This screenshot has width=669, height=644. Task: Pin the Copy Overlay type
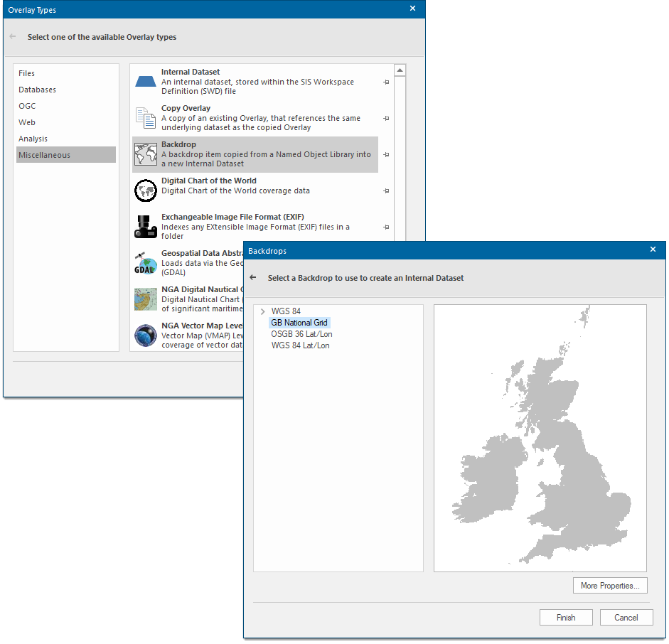tap(386, 118)
